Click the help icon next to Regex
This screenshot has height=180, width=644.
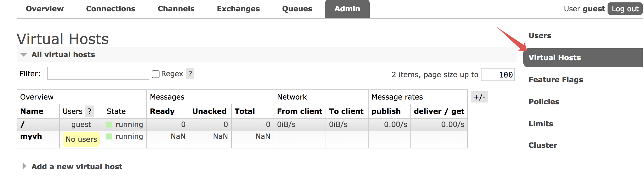pyautogui.click(x=190, y=74)
